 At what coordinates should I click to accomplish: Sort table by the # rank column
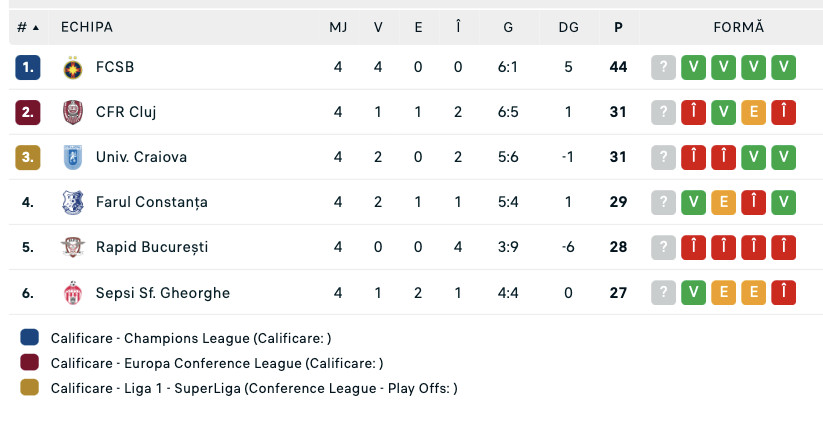tap(27, 27)
